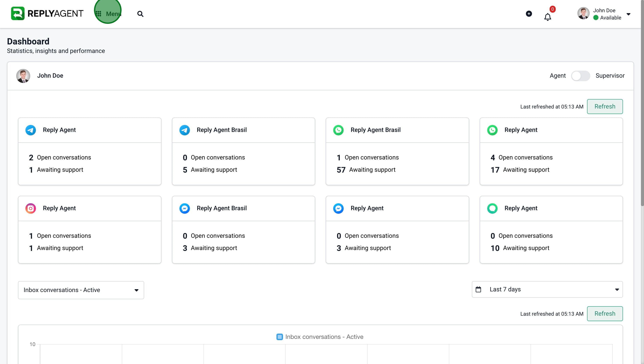Click the calendar icon in date range
The width and height of the screenshot is (644, 364).
point(478,289)
